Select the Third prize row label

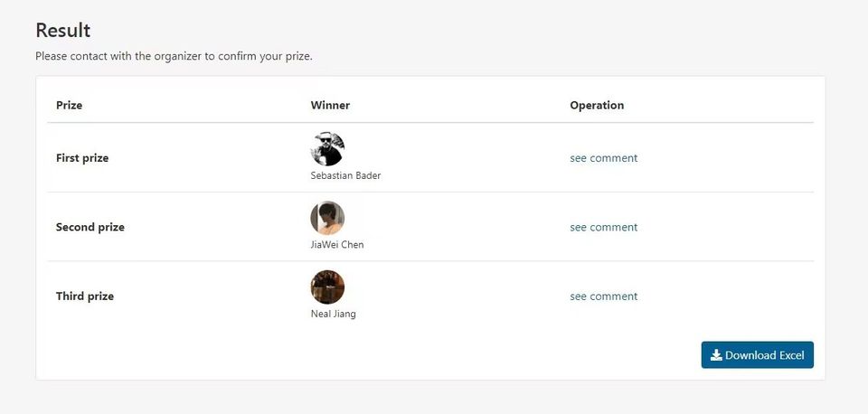85,296
